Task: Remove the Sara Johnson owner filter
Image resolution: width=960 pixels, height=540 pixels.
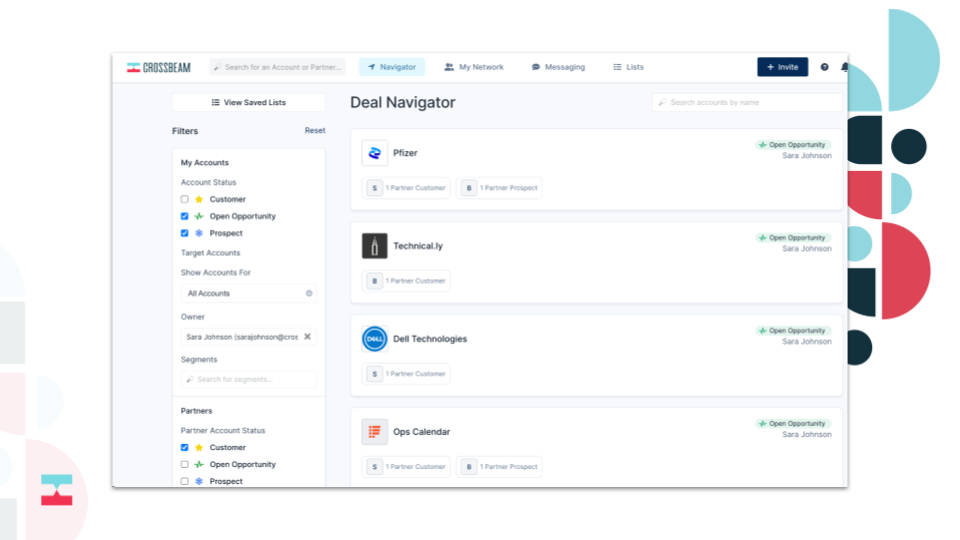Action: click(x=307, y=337)
